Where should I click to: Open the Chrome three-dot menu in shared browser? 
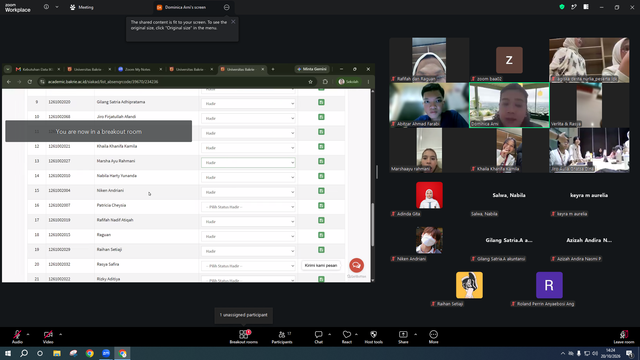[x=368, y=82]
